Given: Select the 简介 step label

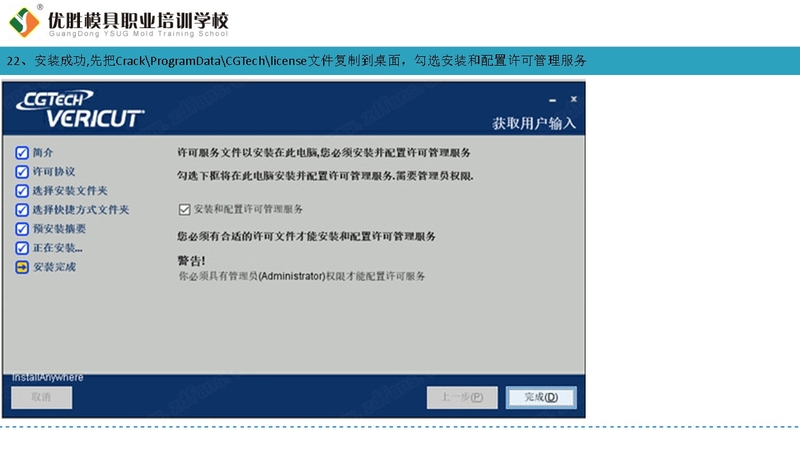Looking at the screenshot, I should pos(43,153).
